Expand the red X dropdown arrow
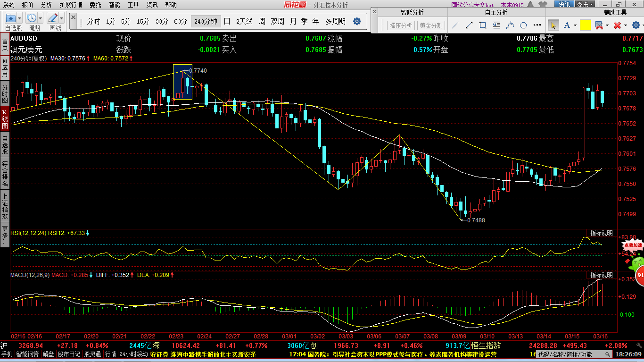 (626, 25)
